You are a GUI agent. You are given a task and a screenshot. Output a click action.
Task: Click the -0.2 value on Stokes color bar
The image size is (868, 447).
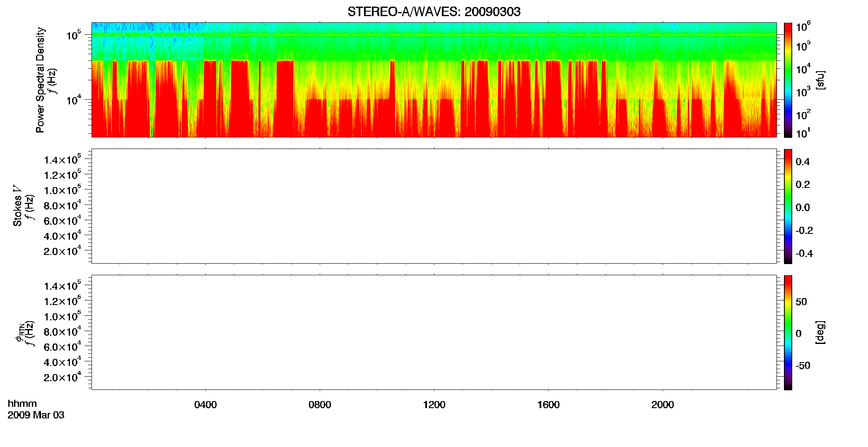[x=804, y=231]
